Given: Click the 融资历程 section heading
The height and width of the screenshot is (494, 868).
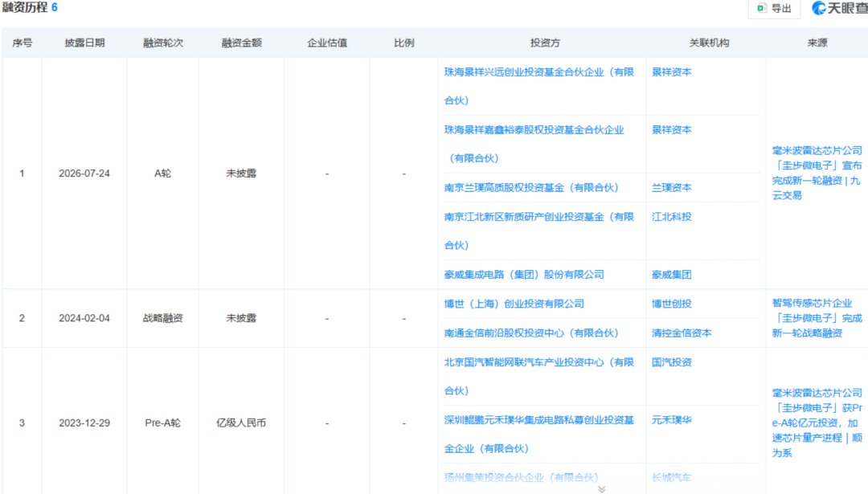Looking at the screenshot, I should [x=25, y=8].
